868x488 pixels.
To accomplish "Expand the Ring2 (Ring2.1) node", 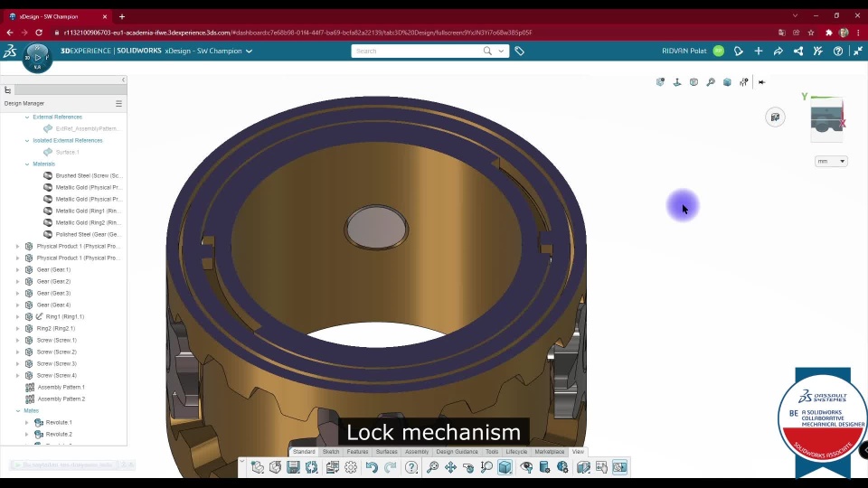I will tap(18, 329).
